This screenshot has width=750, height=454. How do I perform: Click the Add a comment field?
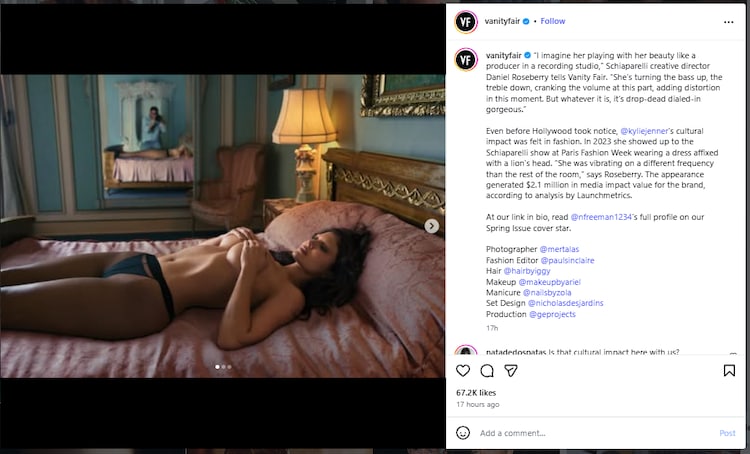point(596,433)
